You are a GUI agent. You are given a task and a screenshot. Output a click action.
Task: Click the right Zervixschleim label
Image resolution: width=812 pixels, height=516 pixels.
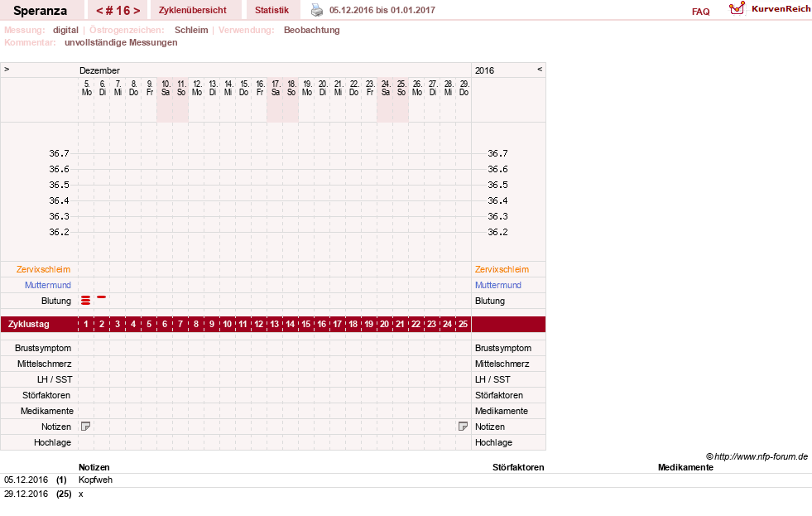point(502,269)
